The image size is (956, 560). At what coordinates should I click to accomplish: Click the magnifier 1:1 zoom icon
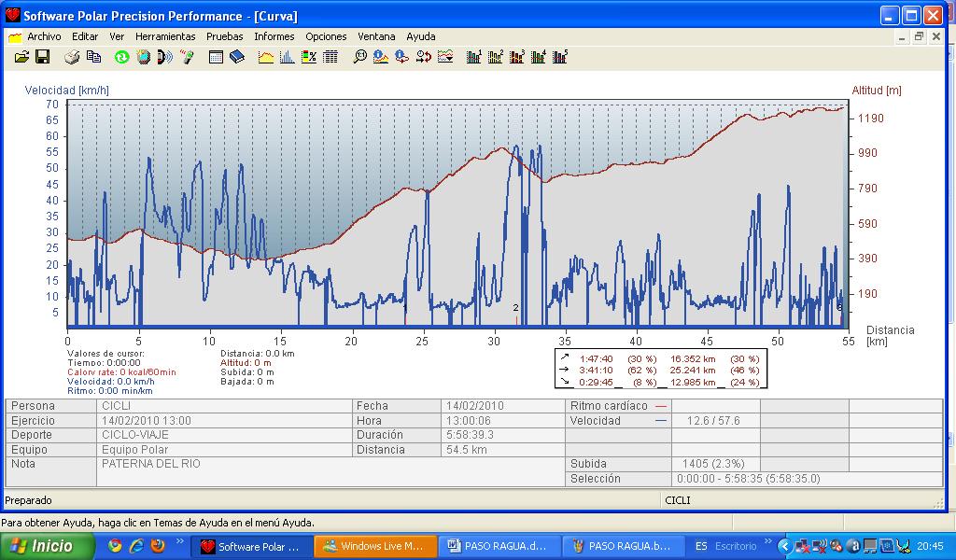[x=359, y=57]
